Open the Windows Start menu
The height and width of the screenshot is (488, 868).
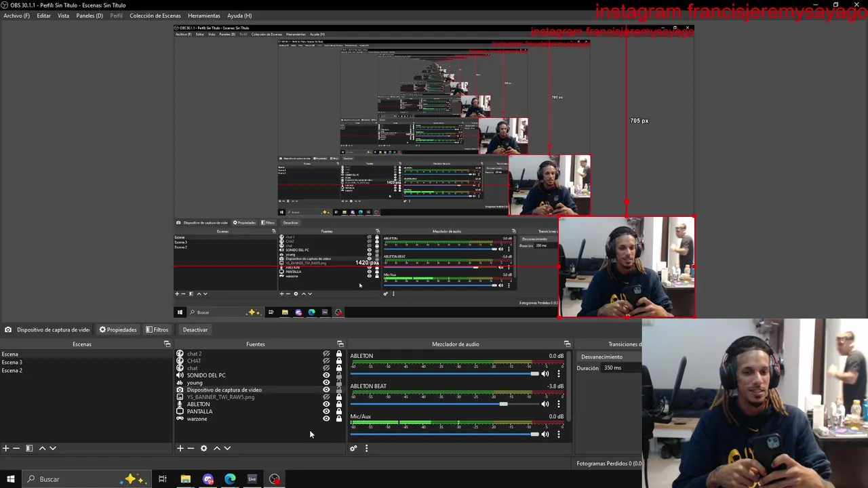[10, 479]
